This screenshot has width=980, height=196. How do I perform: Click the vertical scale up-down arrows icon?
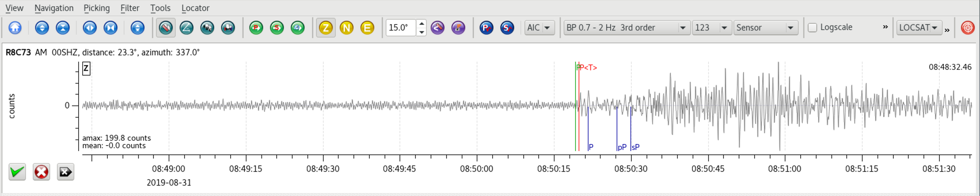click(42, 28)
